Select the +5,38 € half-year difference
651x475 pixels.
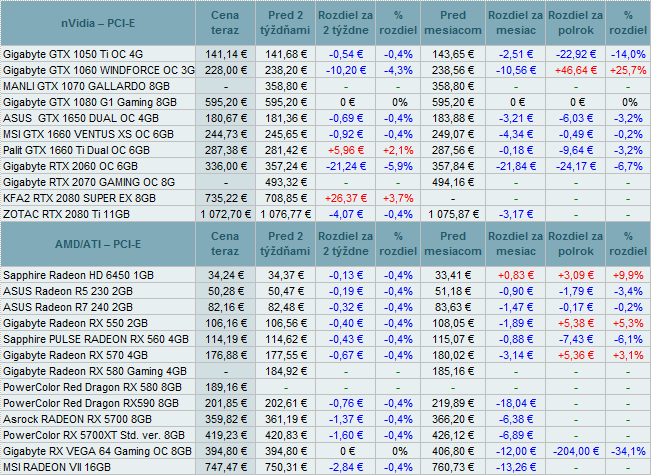(576, 323)
